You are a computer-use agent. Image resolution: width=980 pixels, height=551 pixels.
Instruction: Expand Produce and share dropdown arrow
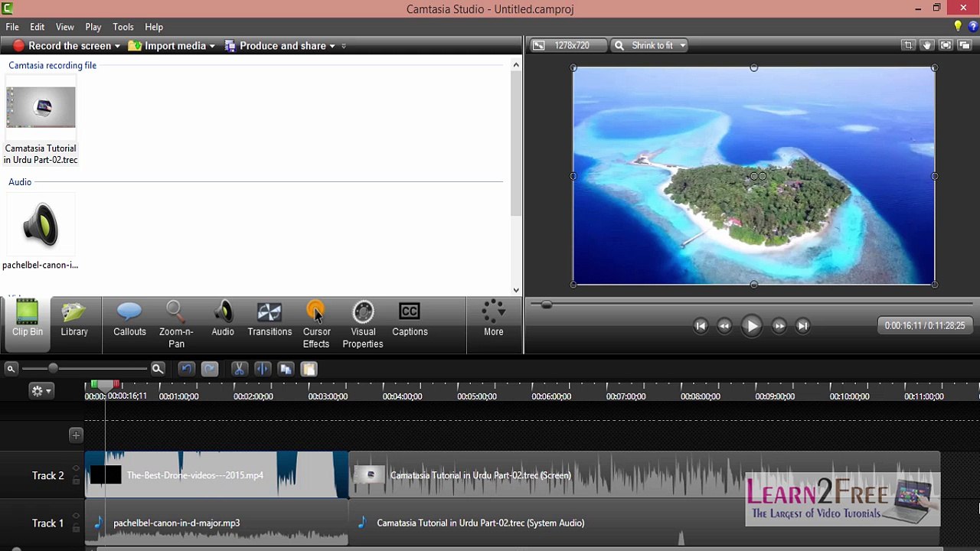coord(332,46)
